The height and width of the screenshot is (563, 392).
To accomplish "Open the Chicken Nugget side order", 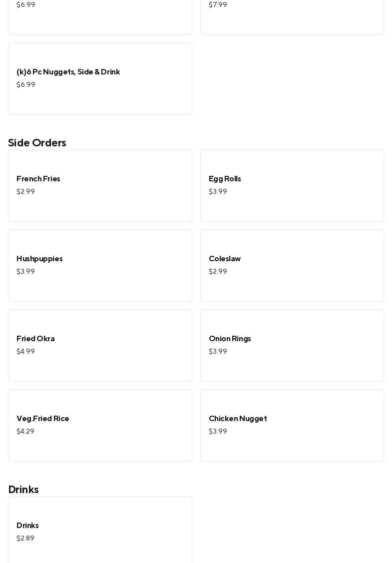I will coord(292,425).
